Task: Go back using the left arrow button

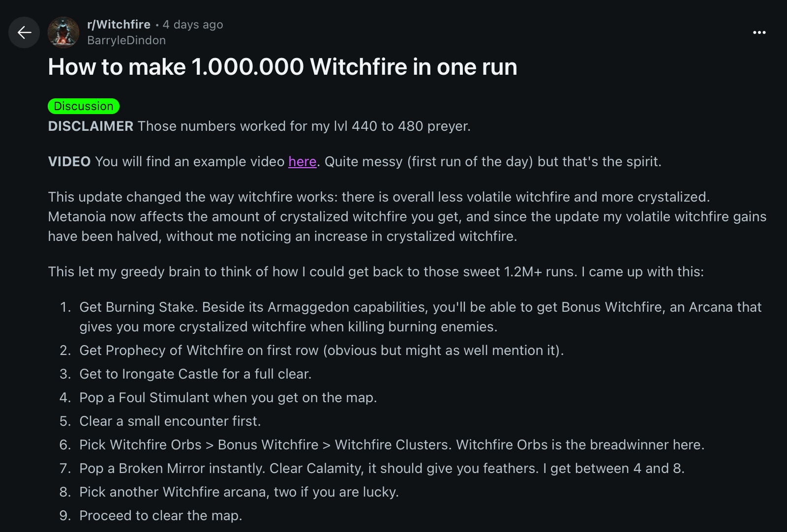Action: [24, 32]
